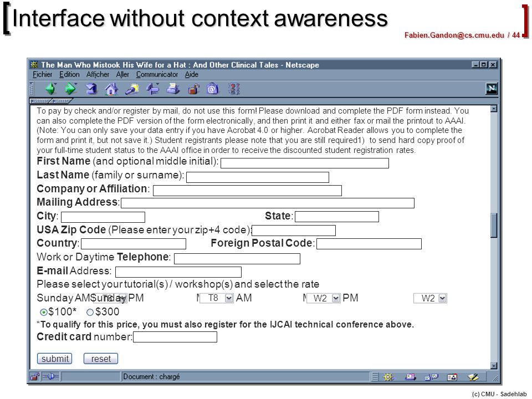This screenshot has height=399, width=532.
Task: Click the Stop traffic-light icon
Action: tap(234, 89)
